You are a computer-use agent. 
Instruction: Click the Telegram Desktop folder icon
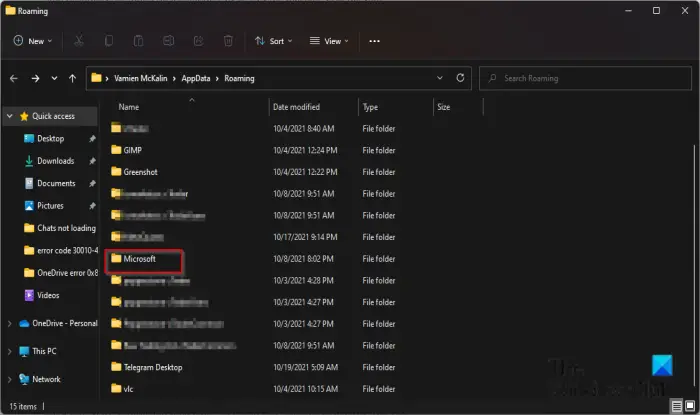116,367
